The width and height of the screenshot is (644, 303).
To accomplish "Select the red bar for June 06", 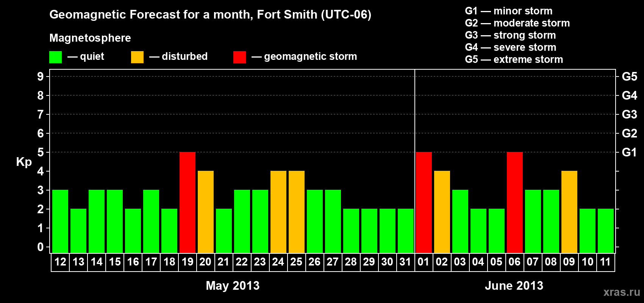I will (515, 203).
